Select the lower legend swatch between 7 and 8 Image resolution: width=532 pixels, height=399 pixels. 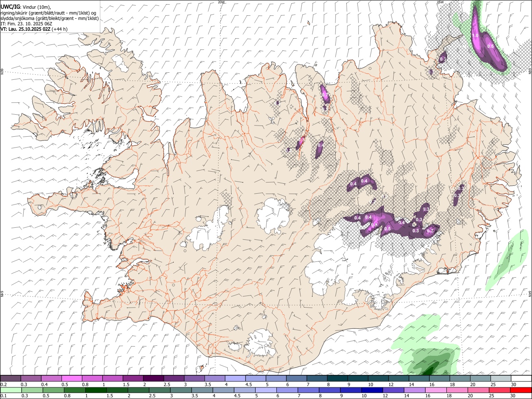[x=308, y=390]
